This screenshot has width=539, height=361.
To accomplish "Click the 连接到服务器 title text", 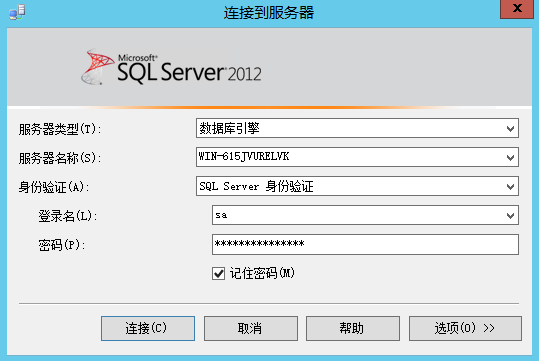I will pyautogui.click(x=269, y=12).
